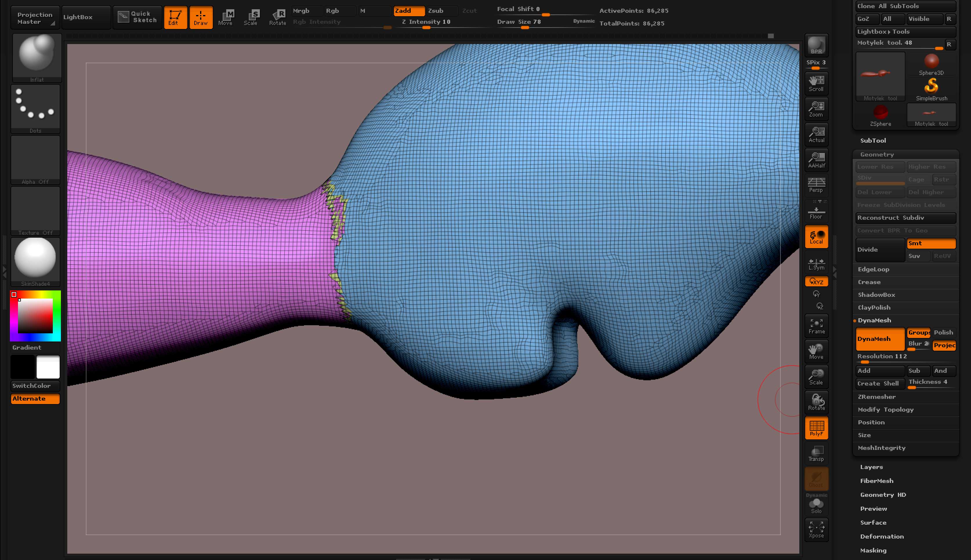Viewport: 971px width, 560px height.
Task: Toggle Smt smoothing in Geometry panel
Action: pos(931,243)
